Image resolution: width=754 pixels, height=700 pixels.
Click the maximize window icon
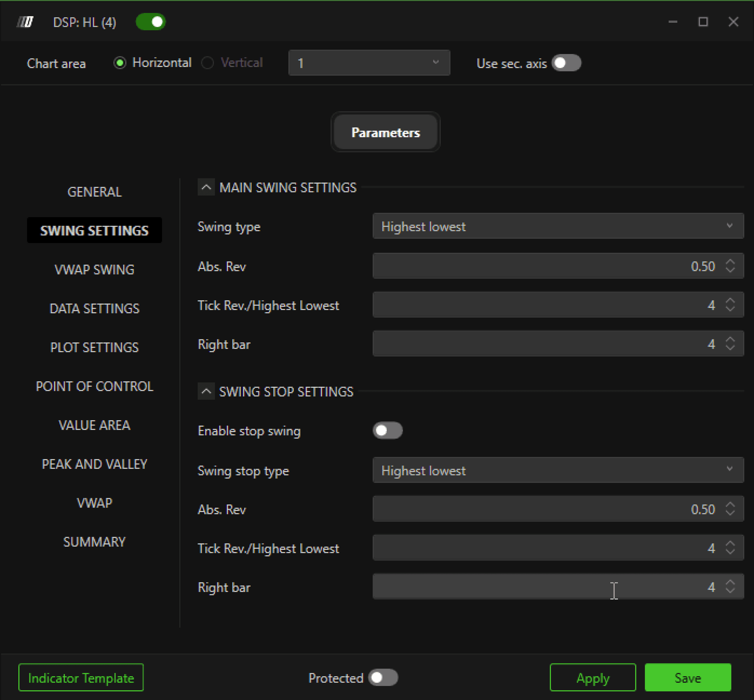point(703,22)
